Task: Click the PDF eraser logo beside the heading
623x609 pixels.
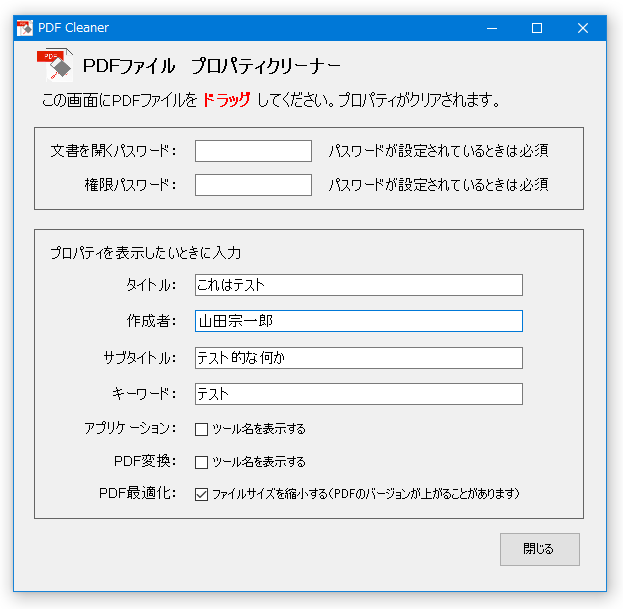Action: point(55,65)
